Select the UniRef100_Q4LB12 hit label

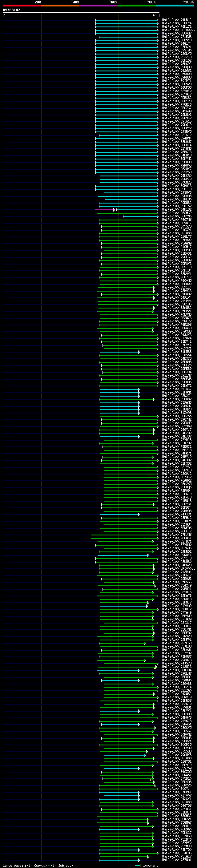pos(176,20)
